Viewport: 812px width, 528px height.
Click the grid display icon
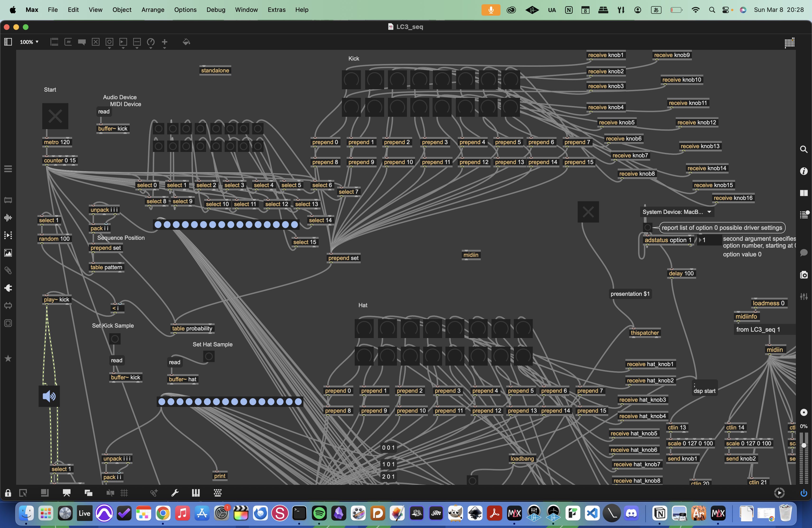click(124, 493)
